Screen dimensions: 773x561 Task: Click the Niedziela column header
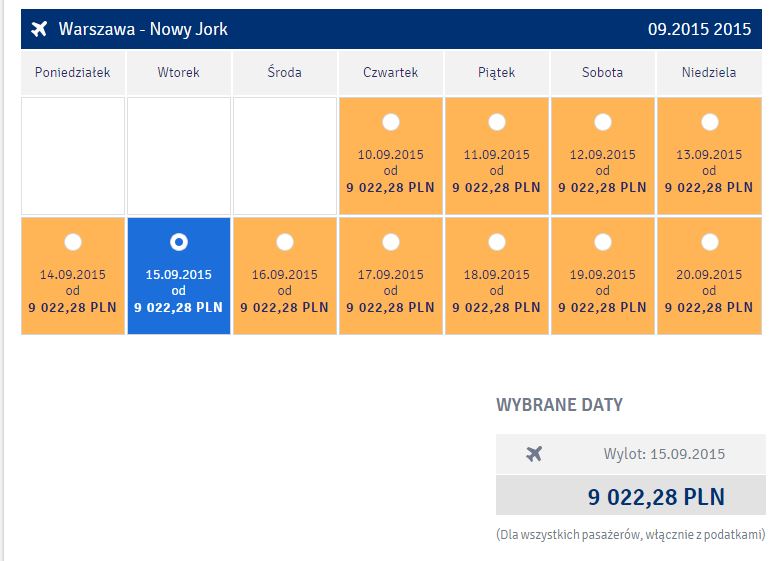pos(709,72)
